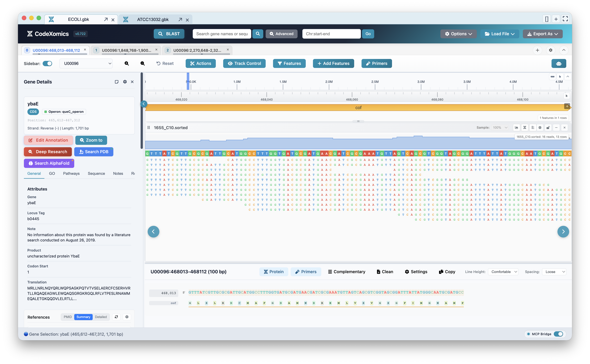Open the Pathways tab
Image resolution: width=590 pixels, height=364 pixels.
[71, 174]
